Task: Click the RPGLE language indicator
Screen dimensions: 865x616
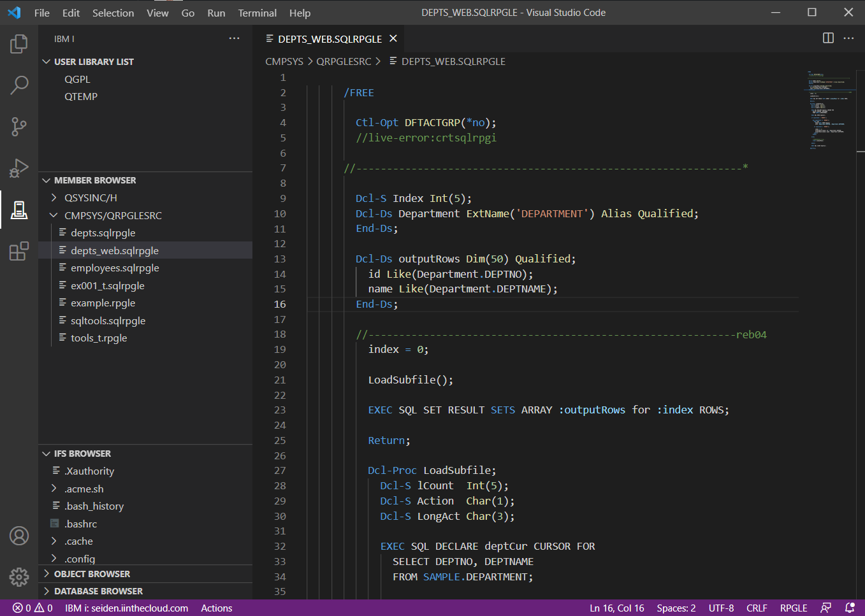Action: (793, 608)
